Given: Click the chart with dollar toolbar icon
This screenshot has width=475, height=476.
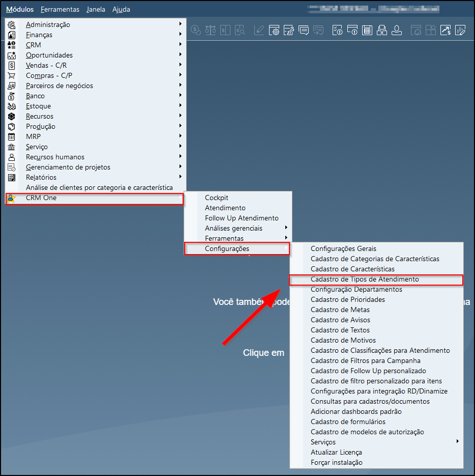Looking at the screenshot, I should click(445, 31).
